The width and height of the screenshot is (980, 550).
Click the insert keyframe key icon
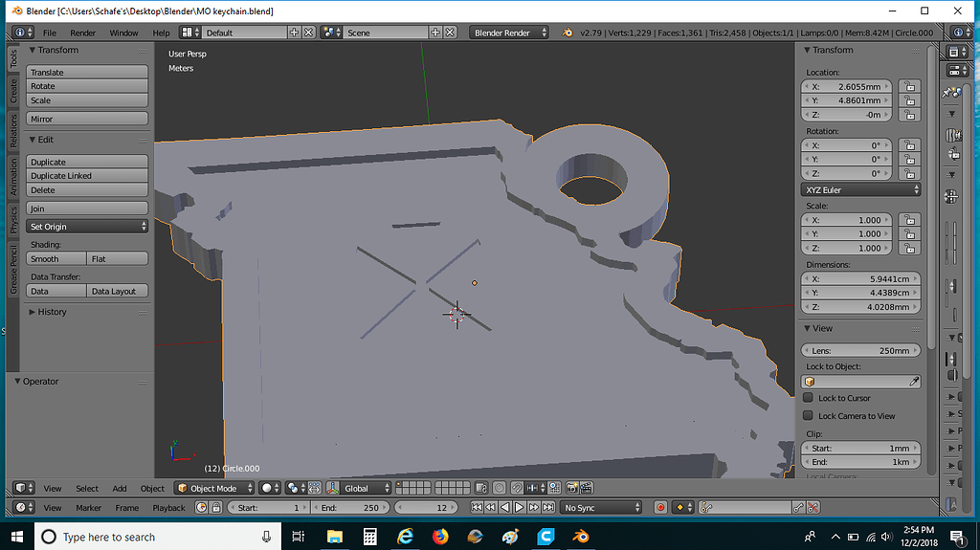pyautogui.click(x=798, y=508)
